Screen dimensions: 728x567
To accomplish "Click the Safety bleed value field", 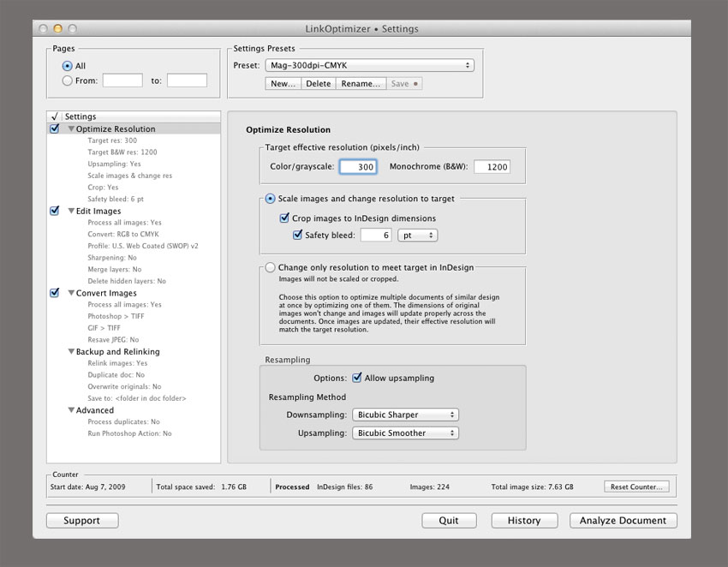I will (376, 235).
